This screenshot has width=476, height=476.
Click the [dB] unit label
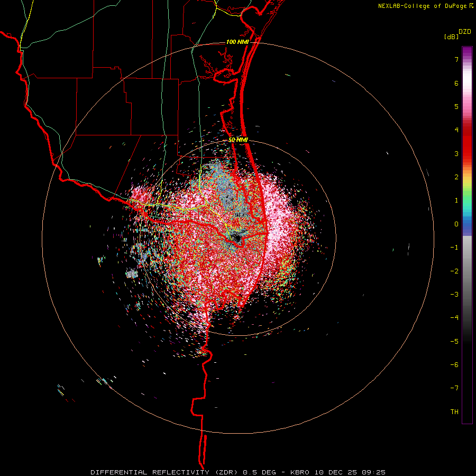pos(452,36)
